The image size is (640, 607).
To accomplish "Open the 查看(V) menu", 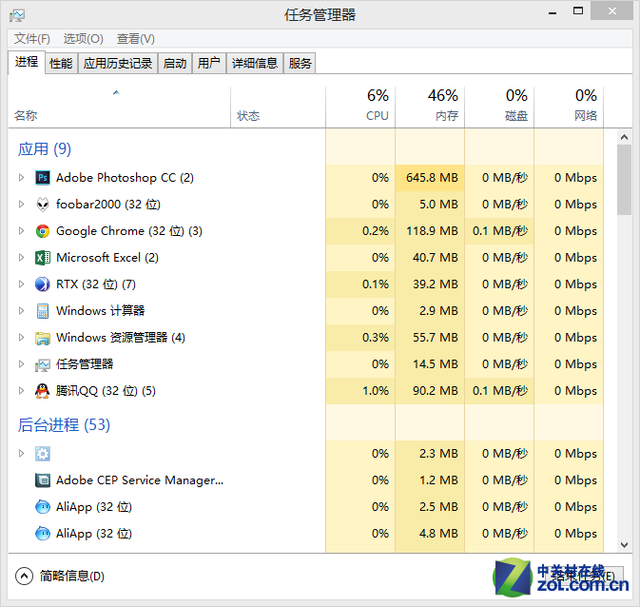I will click(136, 39).
